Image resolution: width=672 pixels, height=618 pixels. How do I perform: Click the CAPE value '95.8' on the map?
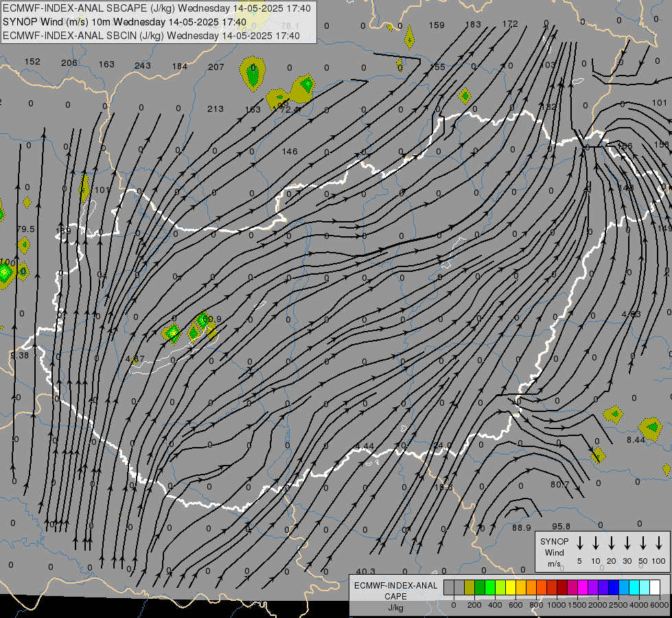[561, 526]
